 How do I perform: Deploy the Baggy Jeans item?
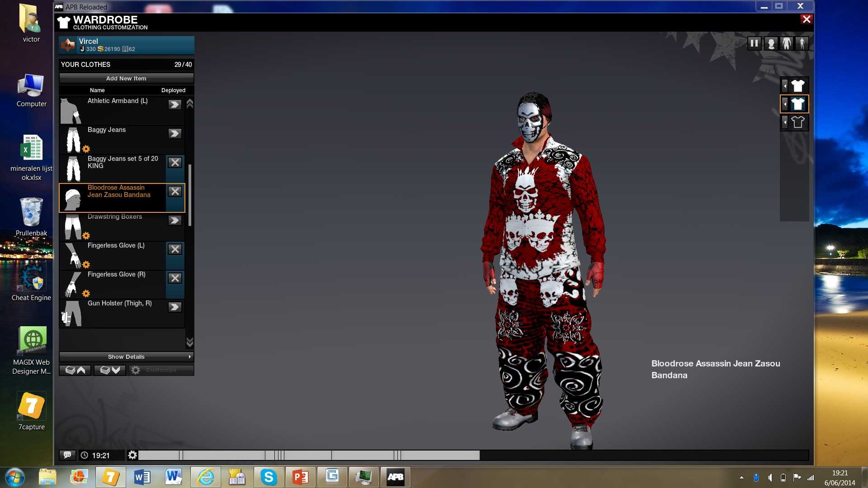(175, 134)
